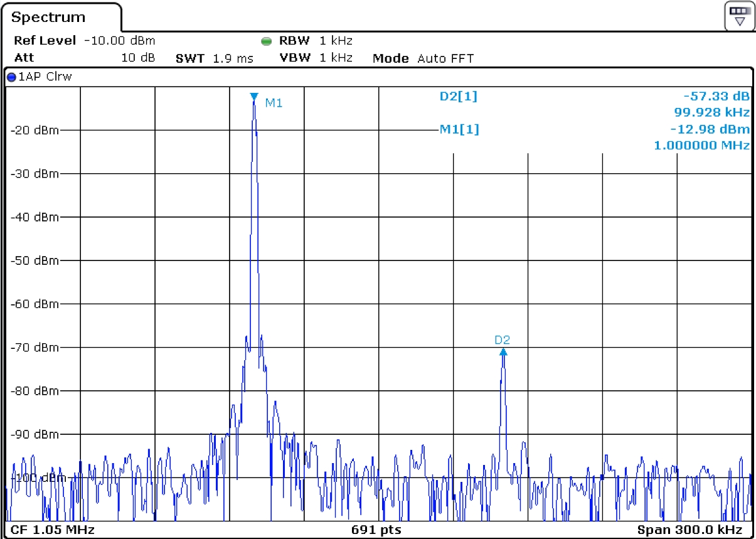Click the Ref Level -10.00 dBm value
This screenshot has height=539, width=756.
click(84, 41)
